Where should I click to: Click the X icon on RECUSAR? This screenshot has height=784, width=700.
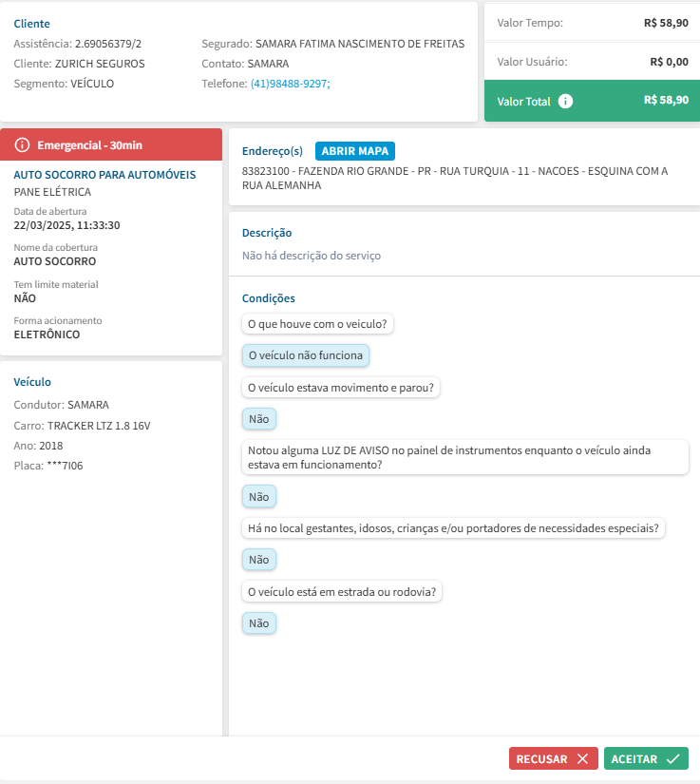pyautogui.click(x=582, y=758)
